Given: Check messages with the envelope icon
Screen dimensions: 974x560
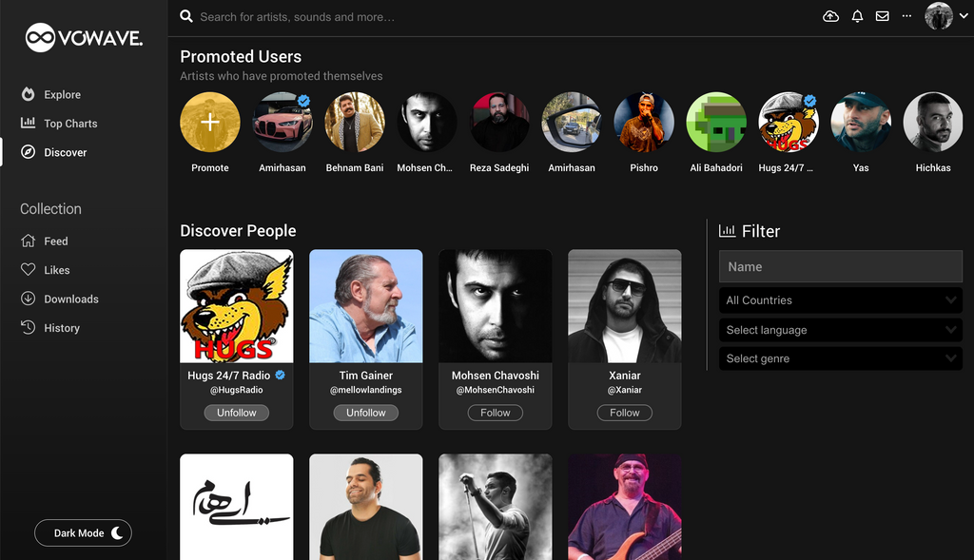Looking at the screenshot, I should pos(882,16).
